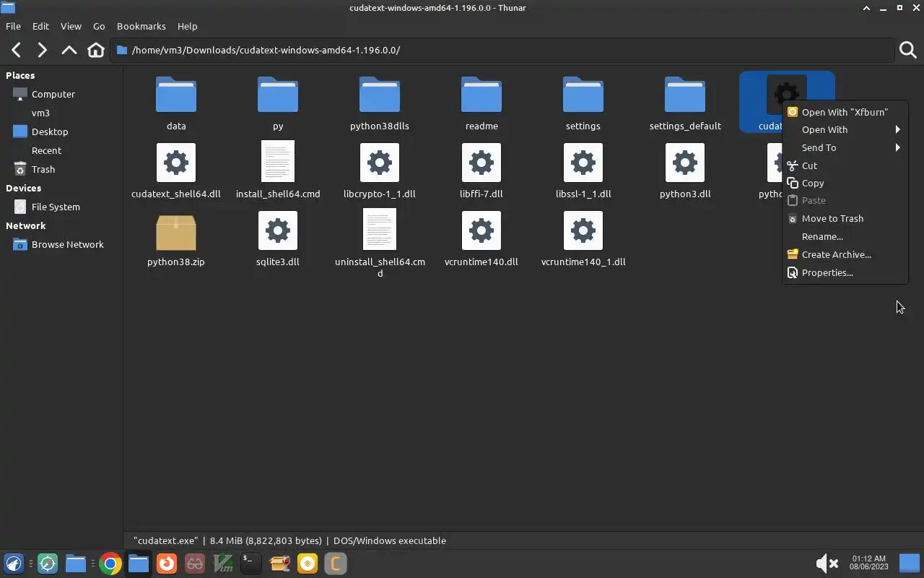Open the Xfburn disc icon in taskbar

308,564
